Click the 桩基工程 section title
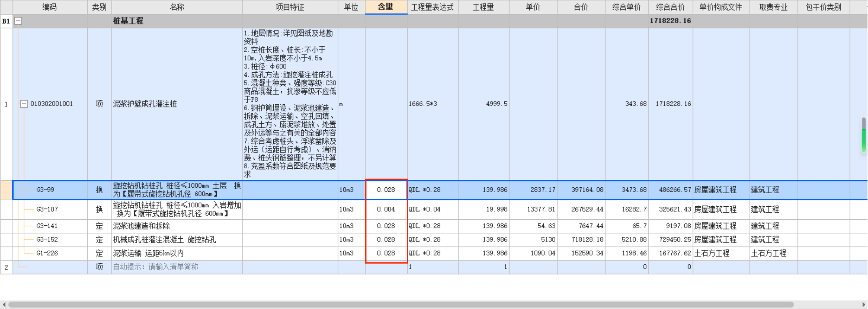868x309 pixels. pyautogui.click(x=128, y=21)
